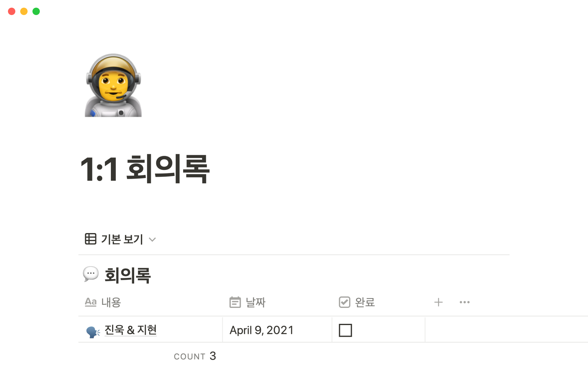This screenshot has width=588, height=368.
Task: Click the calendar icon in 날짜 column
Action: 235,302
